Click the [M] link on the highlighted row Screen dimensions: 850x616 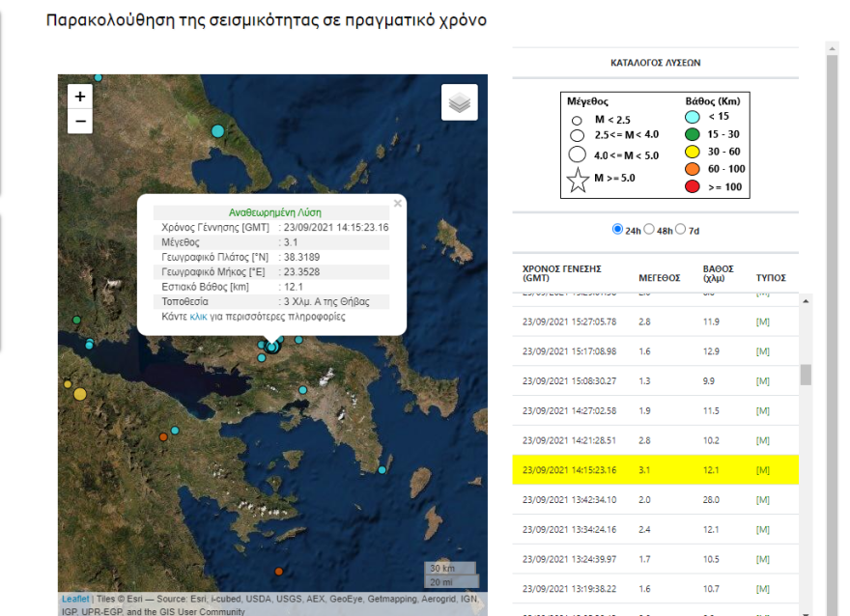761,469
